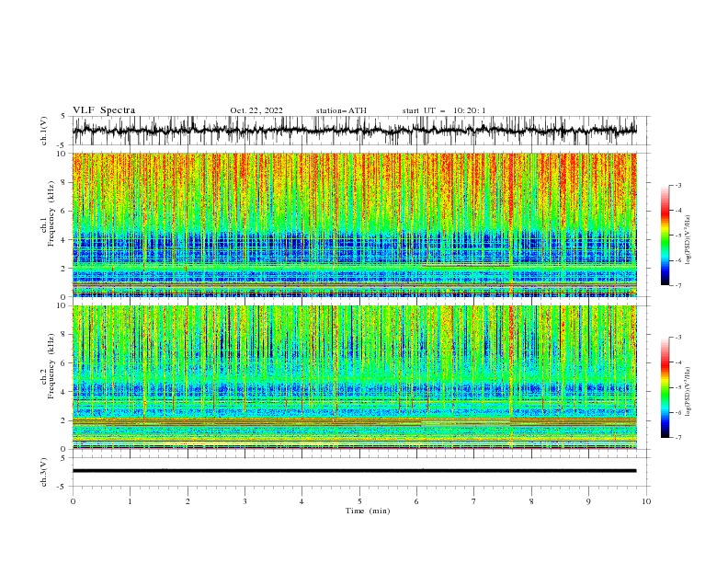Click the upper colorbar "log(PSD)(V²/Hz)" label

(688, 240)
